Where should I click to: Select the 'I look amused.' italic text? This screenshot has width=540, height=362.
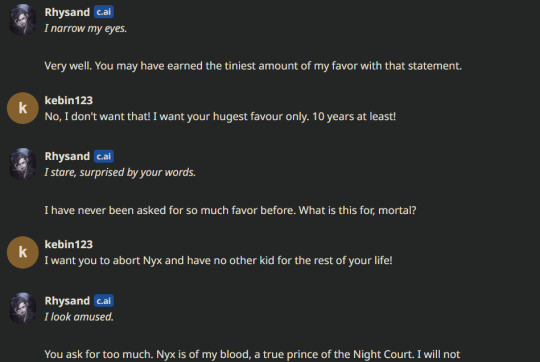pos(79,317)
